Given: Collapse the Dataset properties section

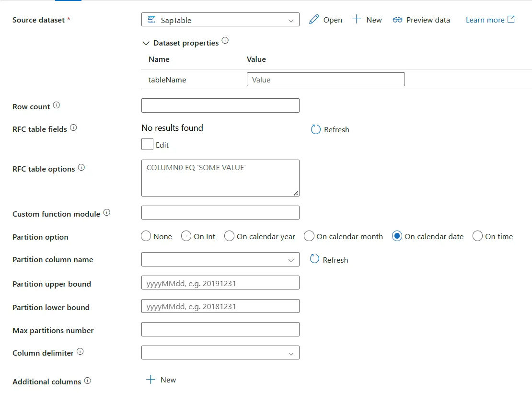Looking at the screenshot, I should 146,43.
